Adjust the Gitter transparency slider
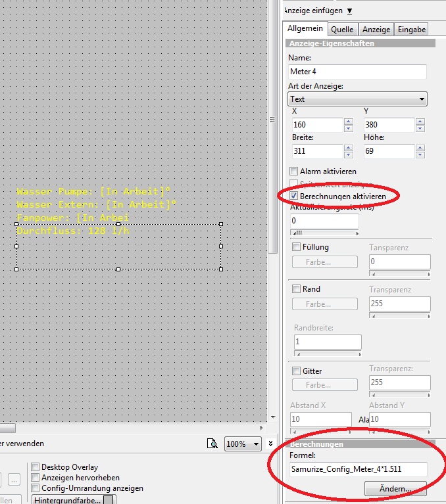The image size is (446, 504). 400,395
